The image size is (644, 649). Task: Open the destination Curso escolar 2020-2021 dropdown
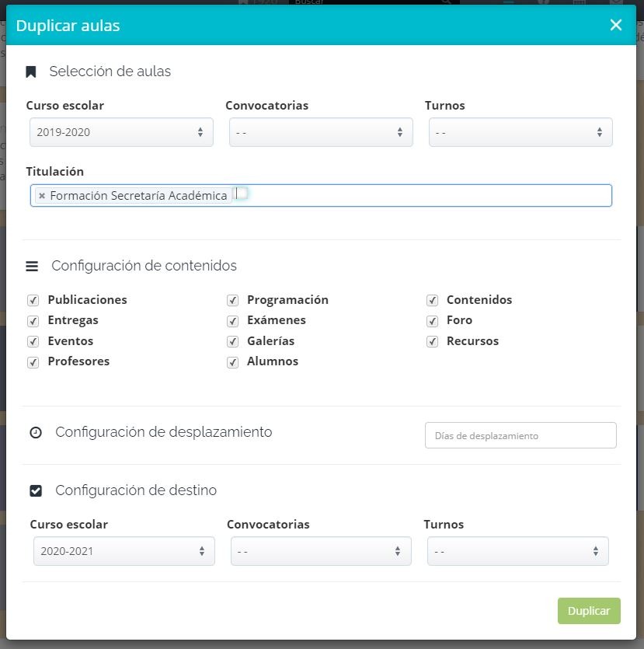(124, 551)
